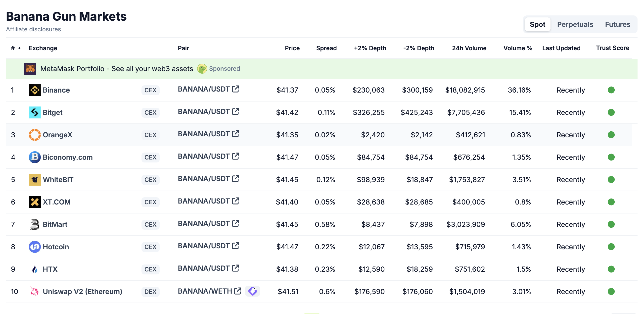Click the OrangeX exchange logo icon
Viewport: 644px width, 314px height.
tap(35, 135)
